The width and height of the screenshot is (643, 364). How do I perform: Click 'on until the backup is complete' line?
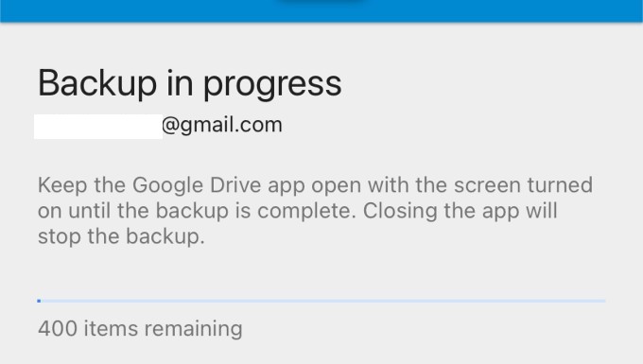pyautogui.click(x=197, y=211)
